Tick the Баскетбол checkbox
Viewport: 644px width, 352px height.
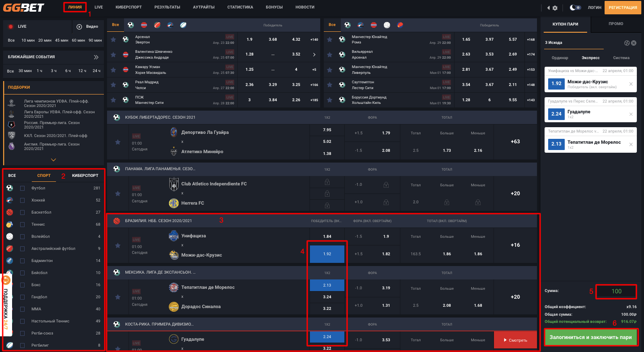(x=22, y=212)
